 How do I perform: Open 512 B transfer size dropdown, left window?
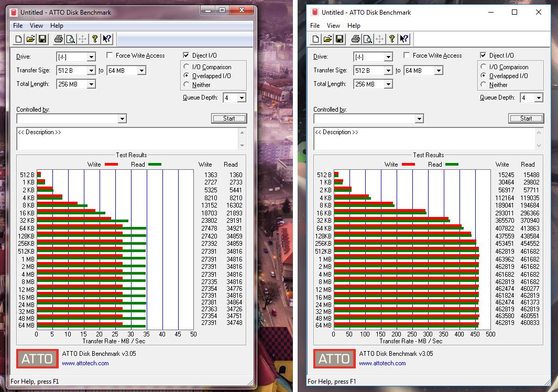[92, 71]
